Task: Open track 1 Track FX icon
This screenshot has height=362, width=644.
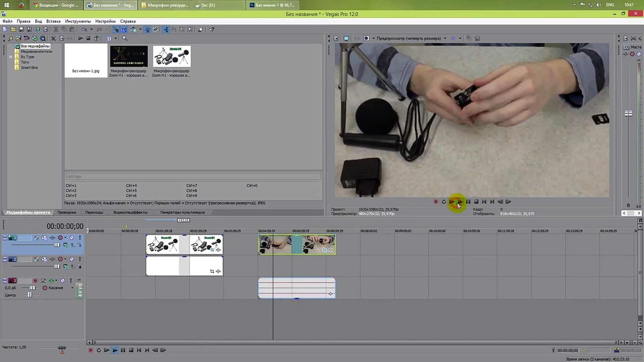Action: (53, 238)
